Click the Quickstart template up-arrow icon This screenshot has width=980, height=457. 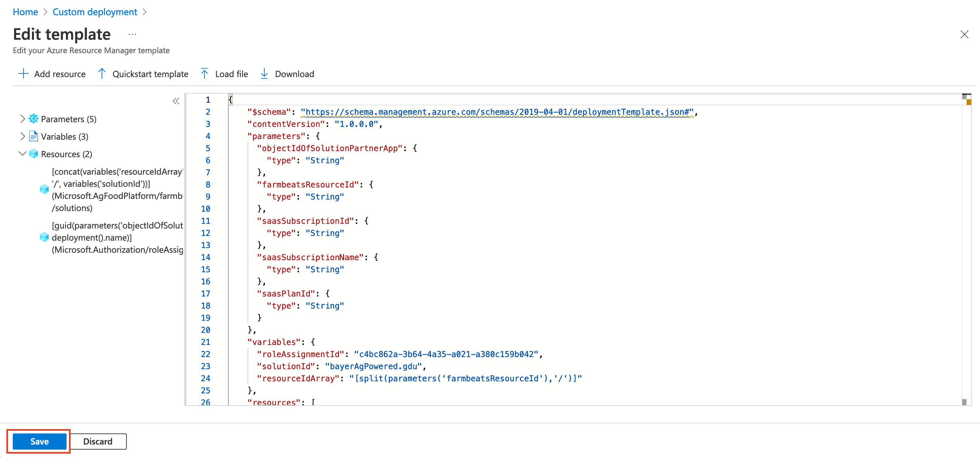[102, 73]
